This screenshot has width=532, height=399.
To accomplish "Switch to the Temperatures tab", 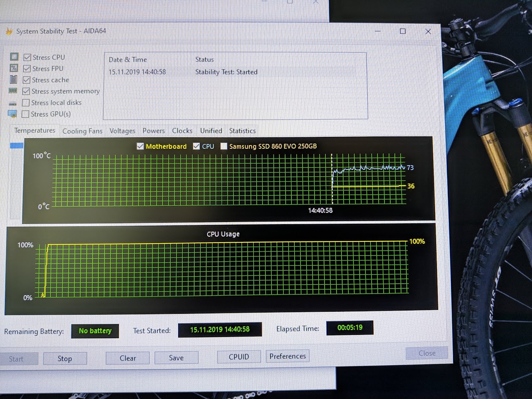I will pyautogui.click(x=35, y=131).
